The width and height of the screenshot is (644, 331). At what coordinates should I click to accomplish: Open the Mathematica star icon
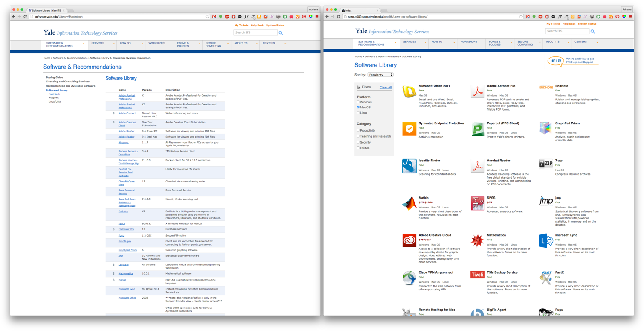click(478, 241)
